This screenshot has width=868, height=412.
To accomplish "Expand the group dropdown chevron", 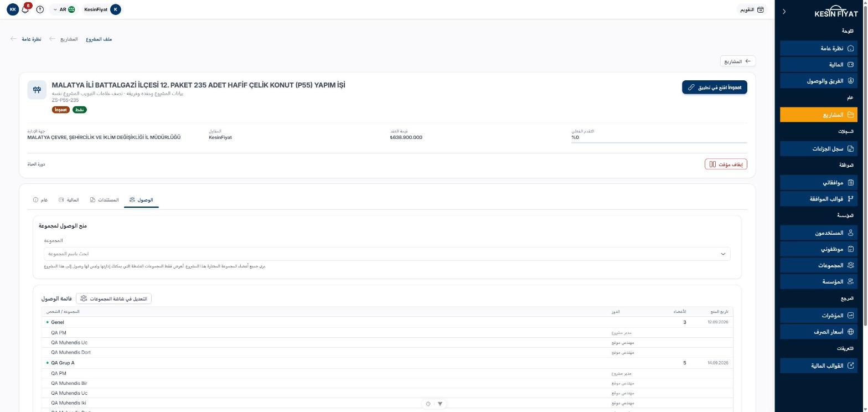I will coord(722,254).
